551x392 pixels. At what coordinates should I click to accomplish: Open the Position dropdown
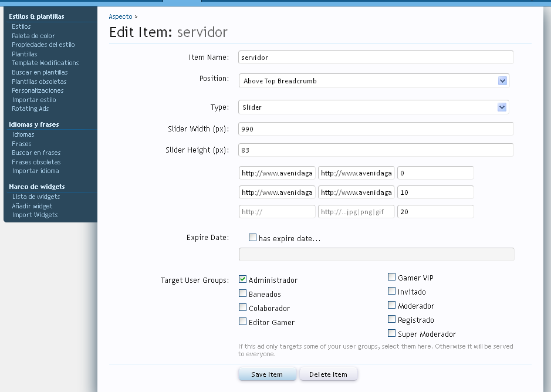pos(374,81)
